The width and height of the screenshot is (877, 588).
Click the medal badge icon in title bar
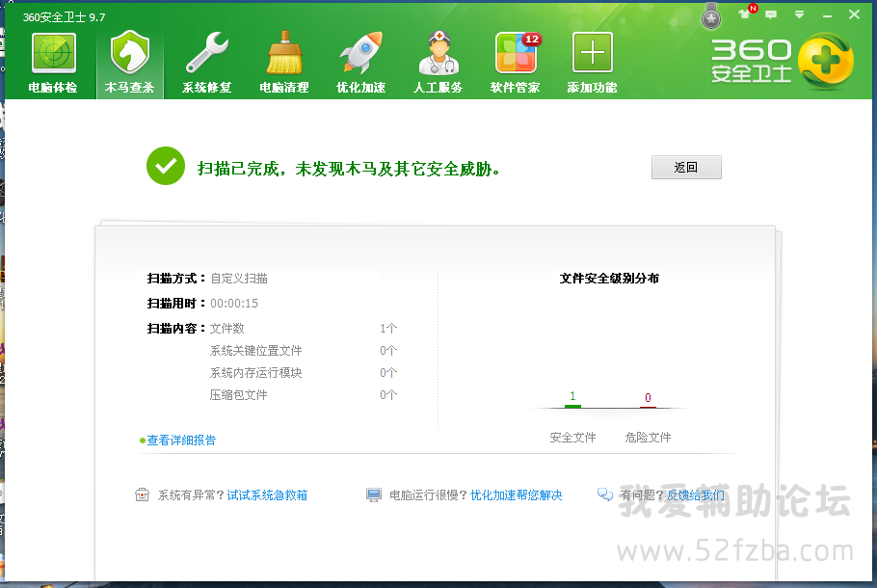711,15
